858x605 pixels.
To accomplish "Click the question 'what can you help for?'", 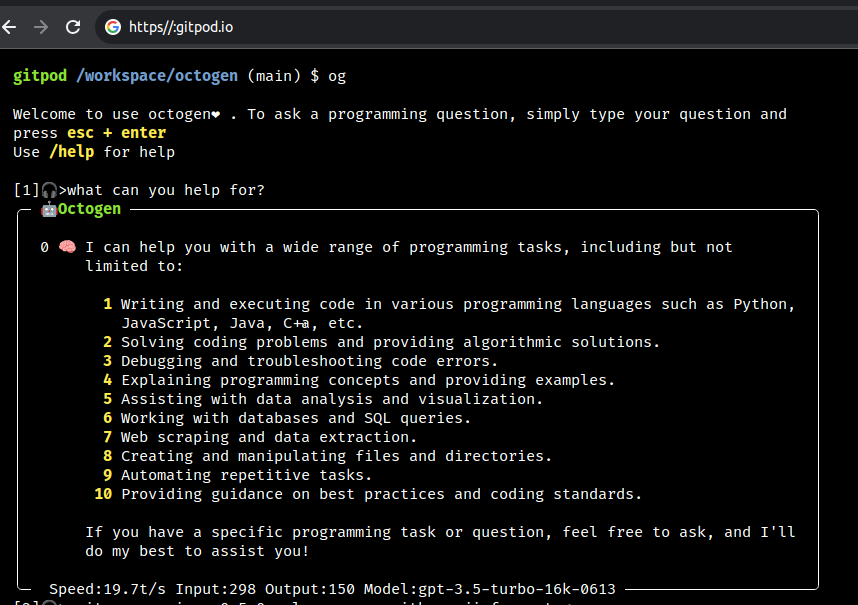I will (x=166, y=190).
